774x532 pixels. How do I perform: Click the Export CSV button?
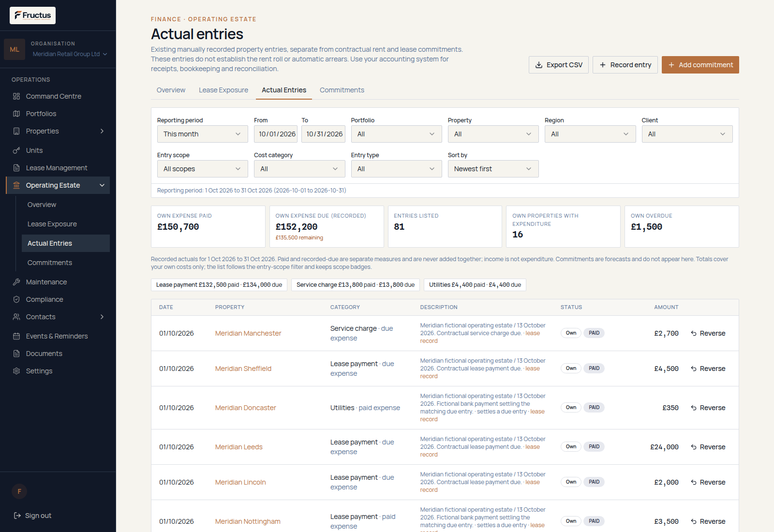tap(559, 65)
